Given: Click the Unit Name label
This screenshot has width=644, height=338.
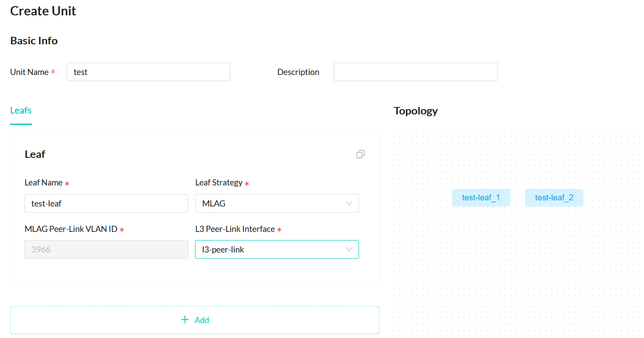Looking at the screenshot, I should (x=29, y=72).
